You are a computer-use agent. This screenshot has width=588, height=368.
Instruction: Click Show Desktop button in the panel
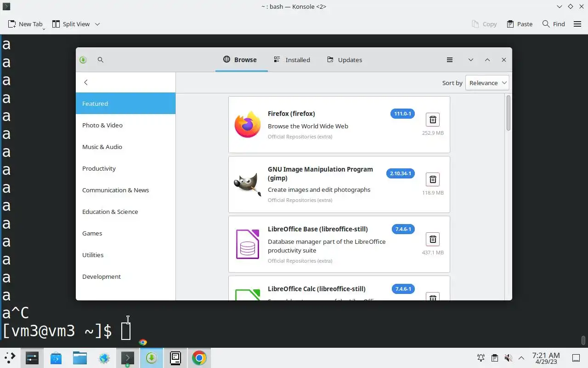[x=576, y=358]
